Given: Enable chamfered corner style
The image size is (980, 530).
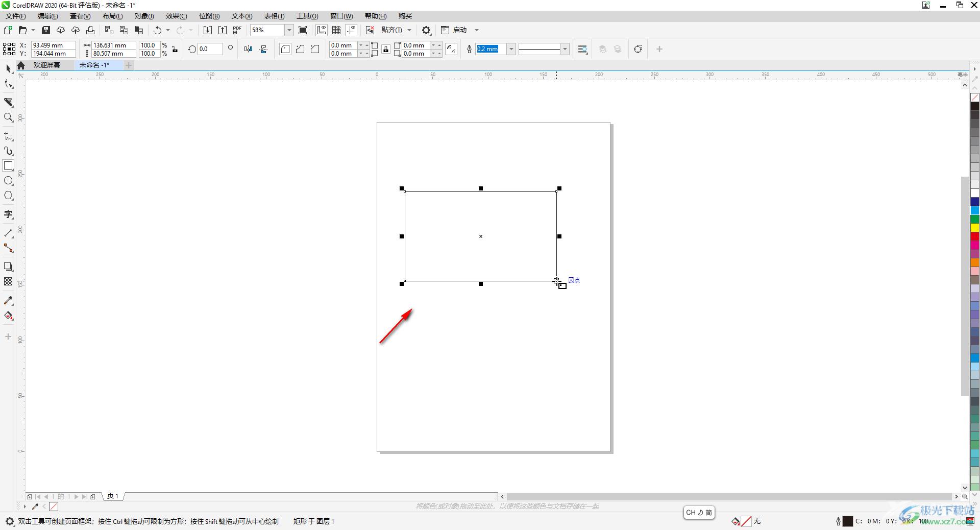Looking at the screenshot, I should click(x=315, y=49).
